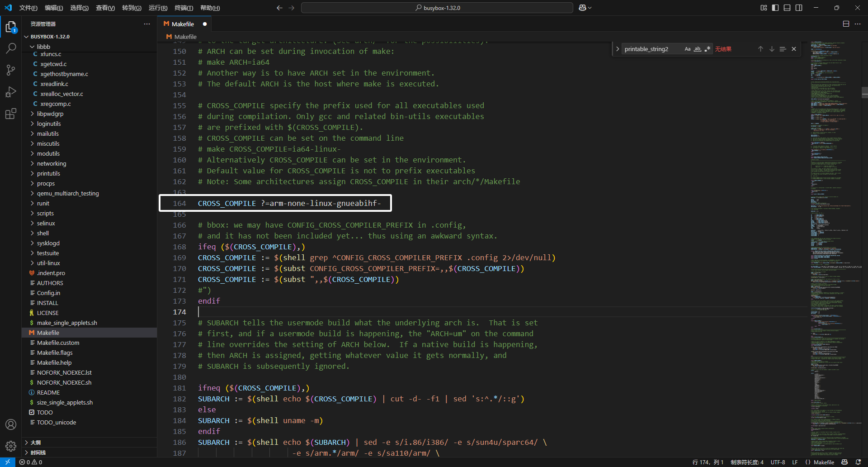Go back with the navigation arrow
The height and width of the screenshot is (467, 868).
click(279, 8)
